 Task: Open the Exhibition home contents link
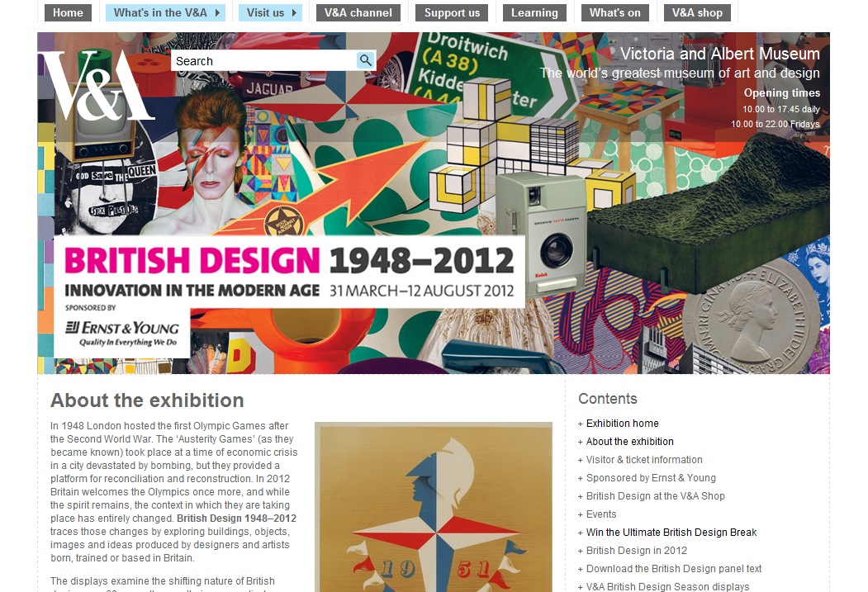point(622,424)
